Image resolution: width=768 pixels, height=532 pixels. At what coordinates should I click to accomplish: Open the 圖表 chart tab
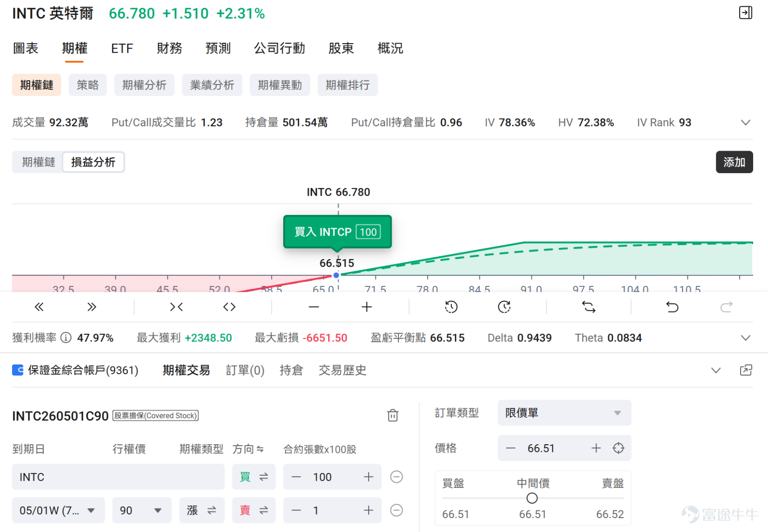pyautogui.click(x=25, y=48)
